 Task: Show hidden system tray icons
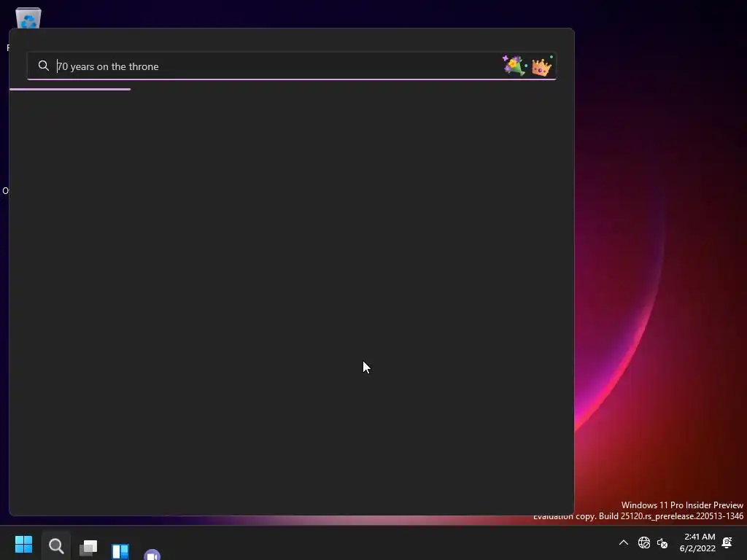(x=623, y=542)
